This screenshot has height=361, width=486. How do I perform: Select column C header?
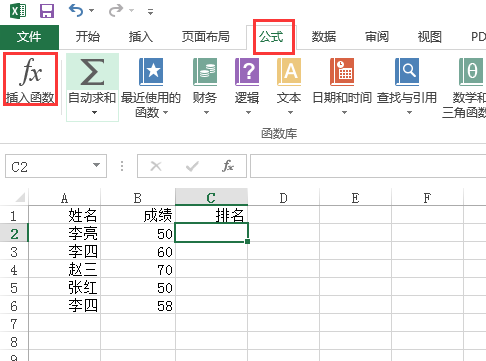(211, 197)
